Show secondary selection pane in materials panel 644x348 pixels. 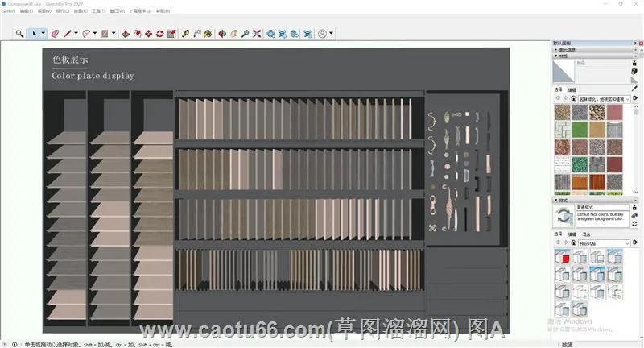point(634,64)
